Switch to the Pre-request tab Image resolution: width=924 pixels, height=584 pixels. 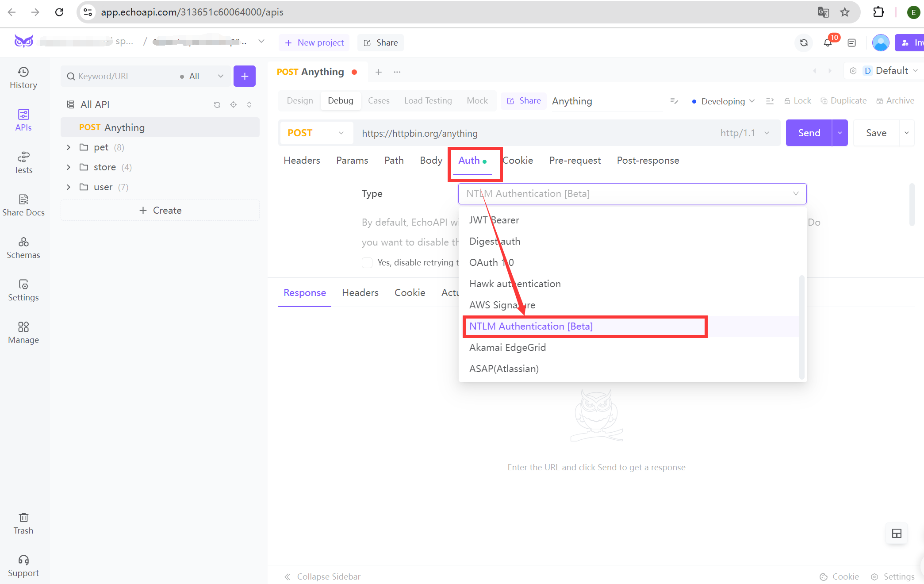point(575,160)
